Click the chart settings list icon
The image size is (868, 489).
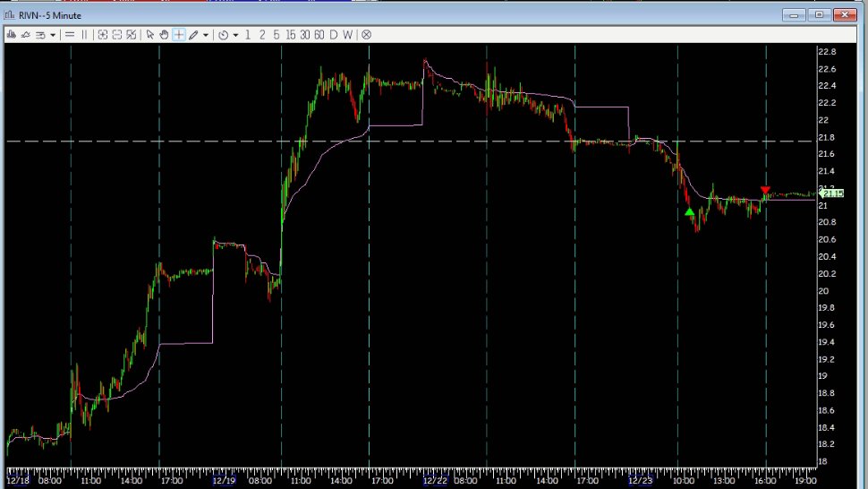point(40,35)
